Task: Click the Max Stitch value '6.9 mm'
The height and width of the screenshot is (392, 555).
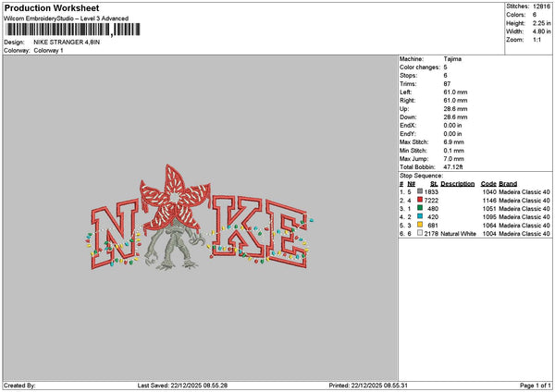Action: pyautogui.click(x=453, y=142)
